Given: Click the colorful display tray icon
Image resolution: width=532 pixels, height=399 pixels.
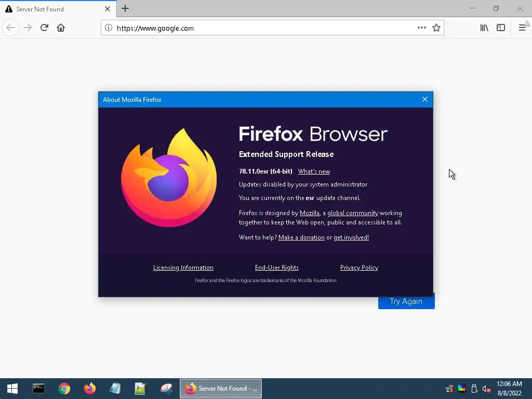Looking at the screenshot, I should pos(462,389).
